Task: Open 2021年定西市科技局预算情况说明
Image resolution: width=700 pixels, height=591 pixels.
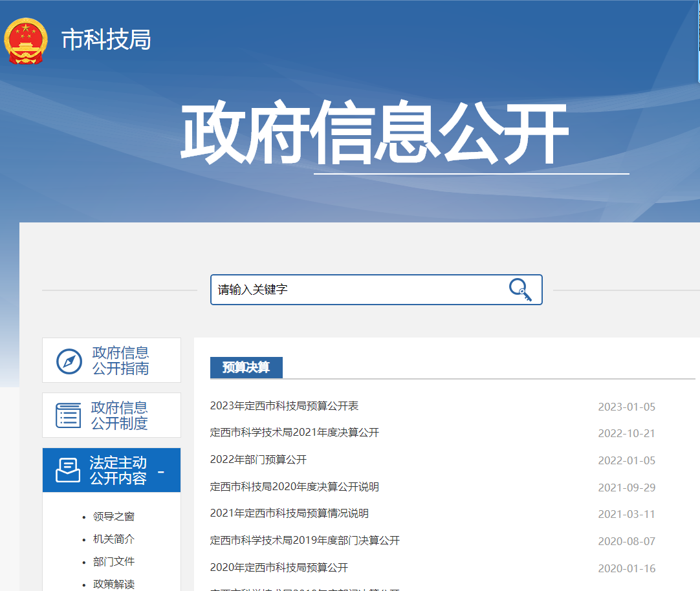Action: click(x=291, y=514)
